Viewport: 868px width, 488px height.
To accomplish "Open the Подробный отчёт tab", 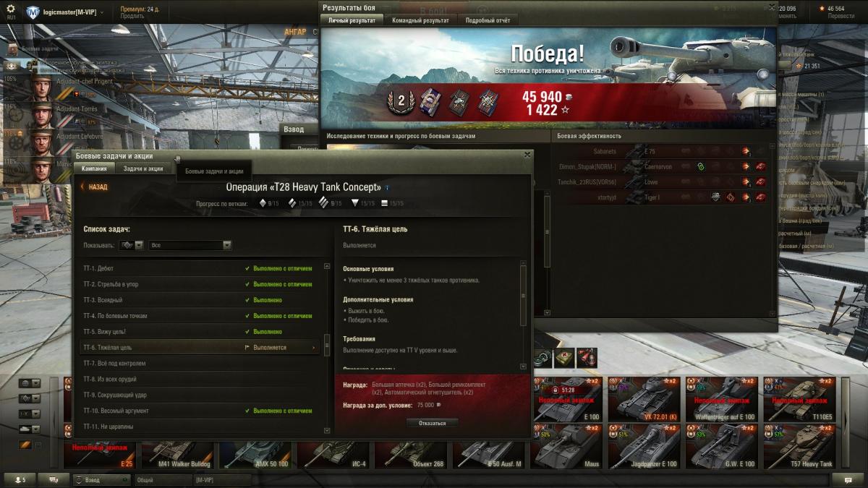I will 488,20.
